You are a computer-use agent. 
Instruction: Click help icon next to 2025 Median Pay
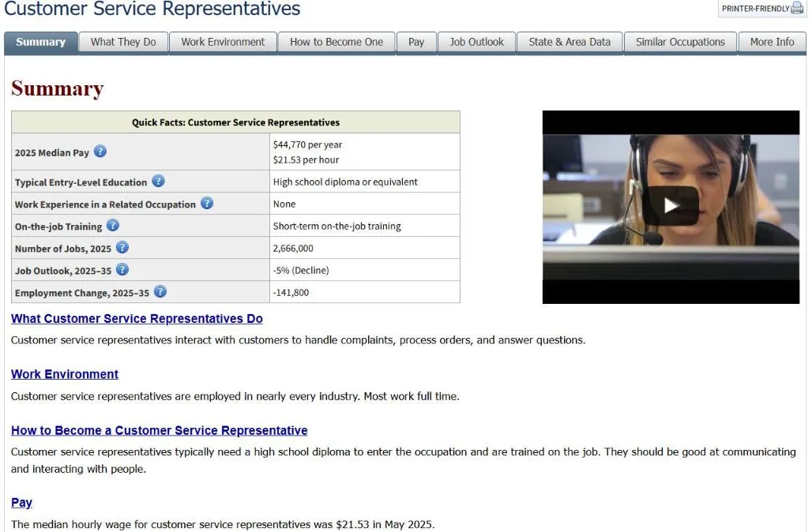tap(100, 151)
